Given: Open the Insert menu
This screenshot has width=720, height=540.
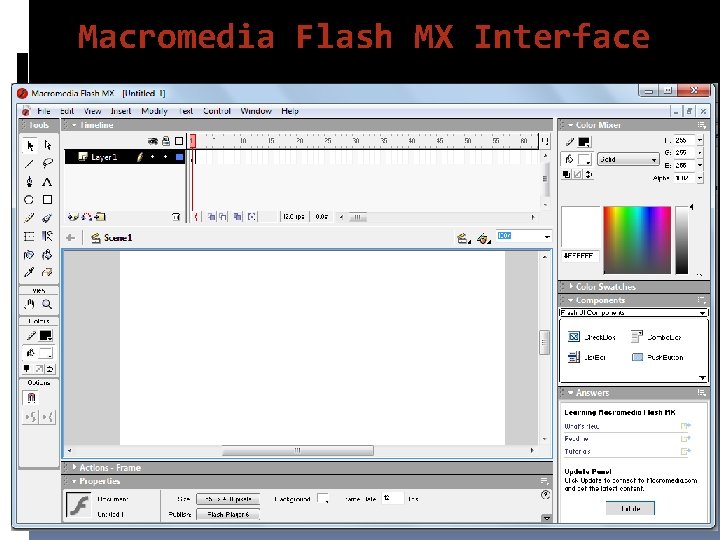Looking at the screenshot, I should coord(121,111).
